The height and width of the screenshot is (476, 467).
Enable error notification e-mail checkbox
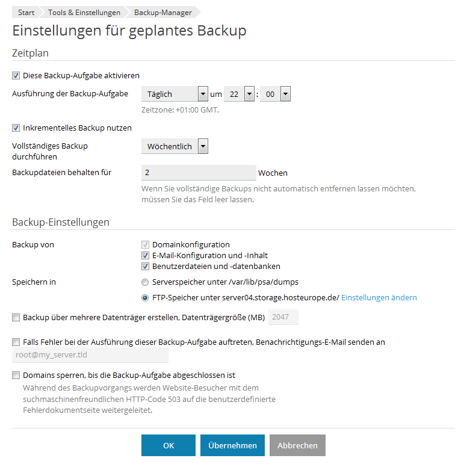pyautogui.click(x=16, y=342)
